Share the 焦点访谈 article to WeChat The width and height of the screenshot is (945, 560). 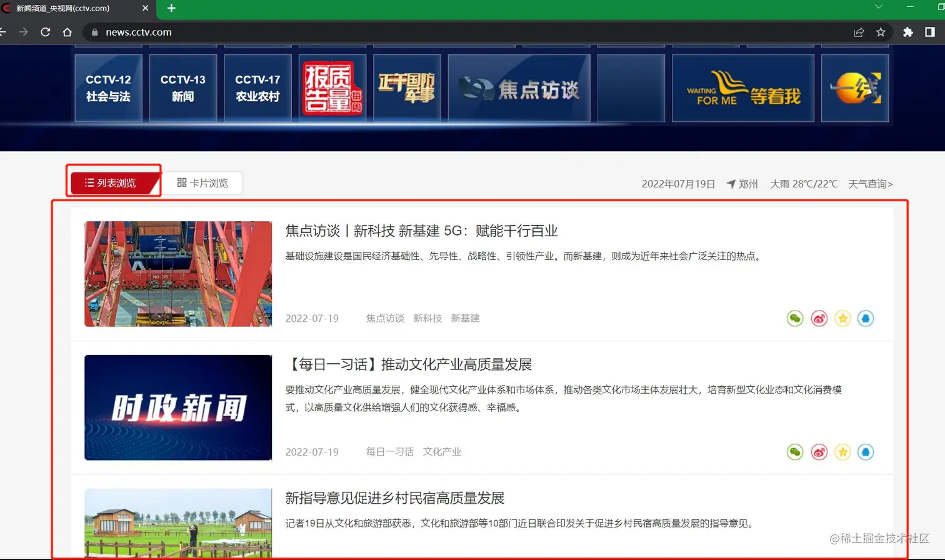click(795, 318)
